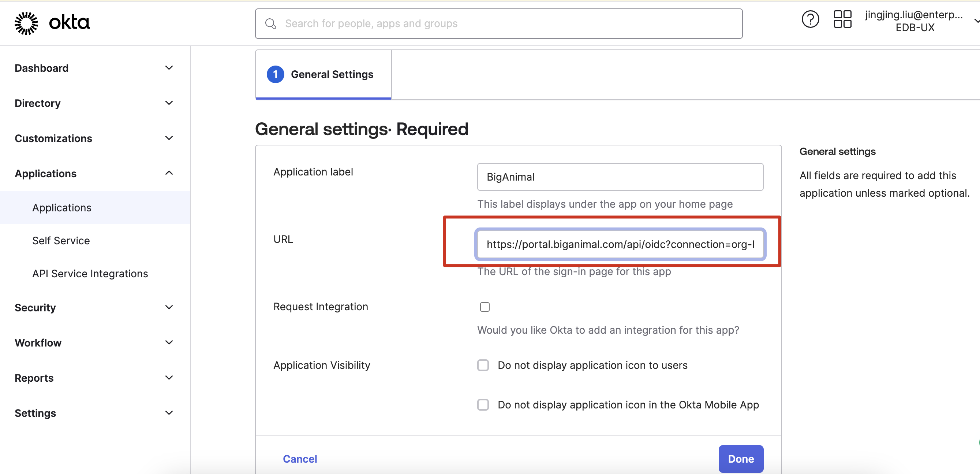Enable Do not display application icon to users

point(483,365)
